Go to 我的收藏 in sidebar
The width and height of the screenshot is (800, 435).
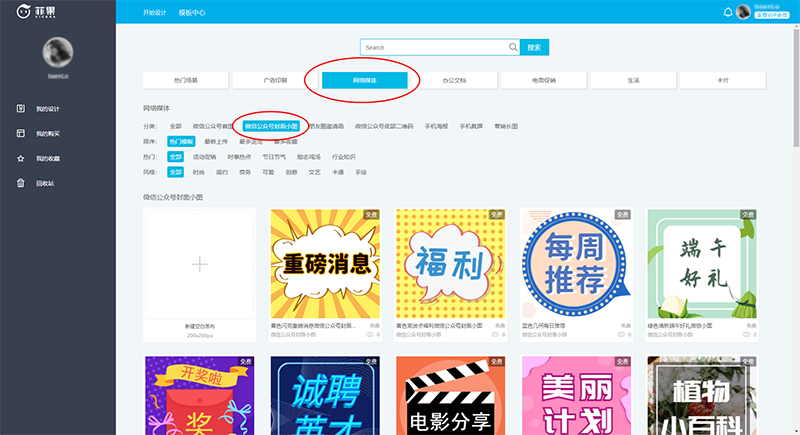coord(47,159)
